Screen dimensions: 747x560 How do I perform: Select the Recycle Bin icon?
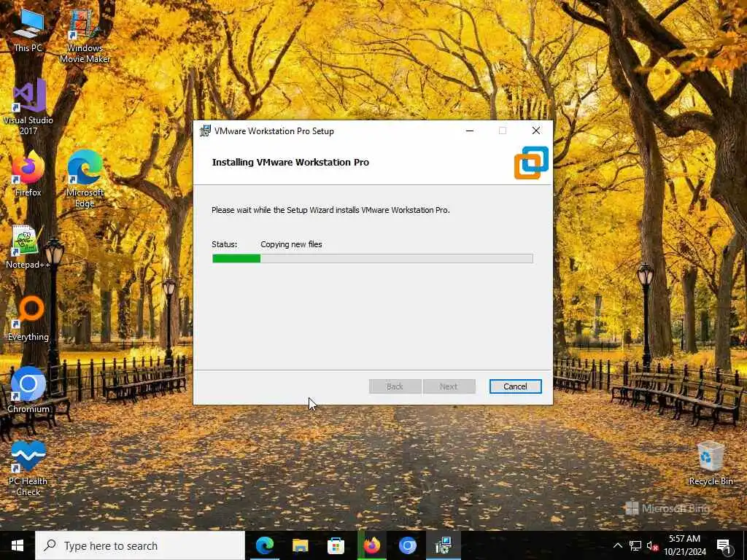coord(711,463)
